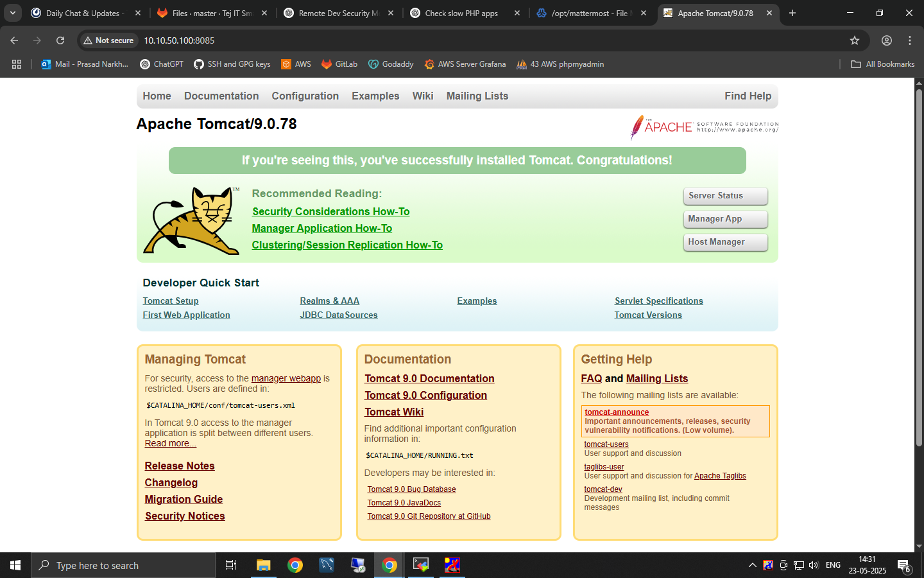Open the ChatGPT bookmark
This screenshot has height=578, width=924.
pos(162,64)
